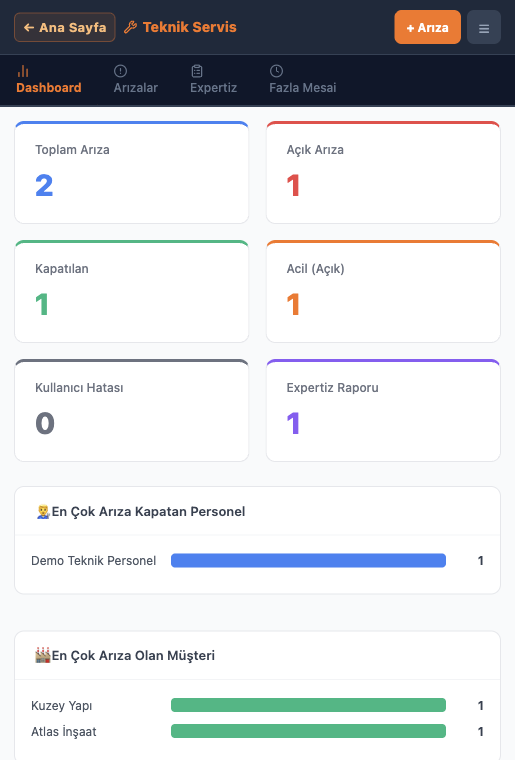This screenshot has height=760, width=515.
Task: Click the bar chart icon above Dashboard
Action: [23, 71]
